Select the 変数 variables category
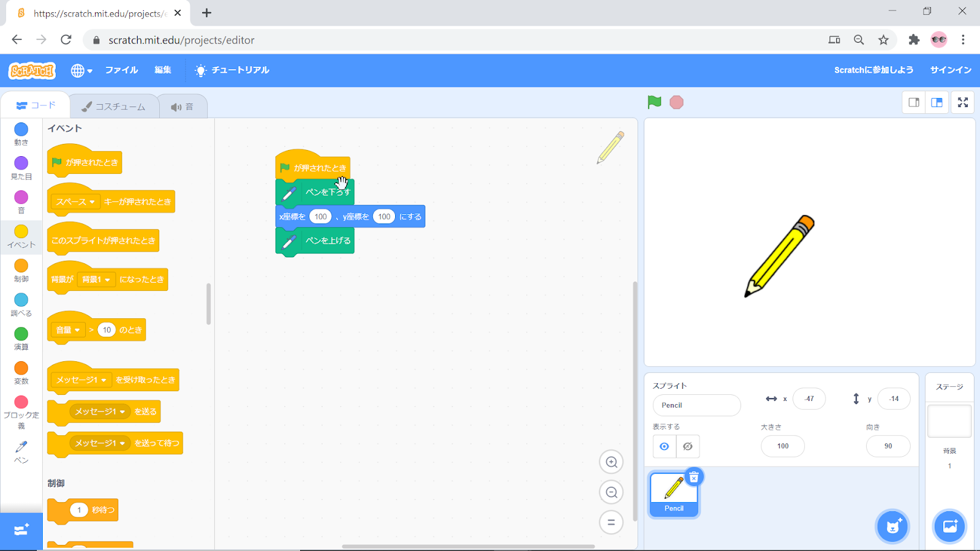Image resolution: width=980 pixels, height=551 pixels. tap(21, 372)
